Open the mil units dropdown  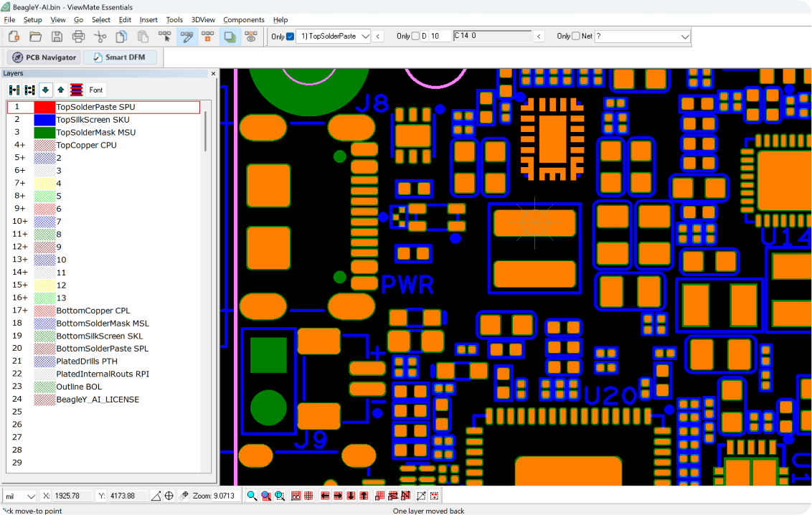[x=30, y=496]
